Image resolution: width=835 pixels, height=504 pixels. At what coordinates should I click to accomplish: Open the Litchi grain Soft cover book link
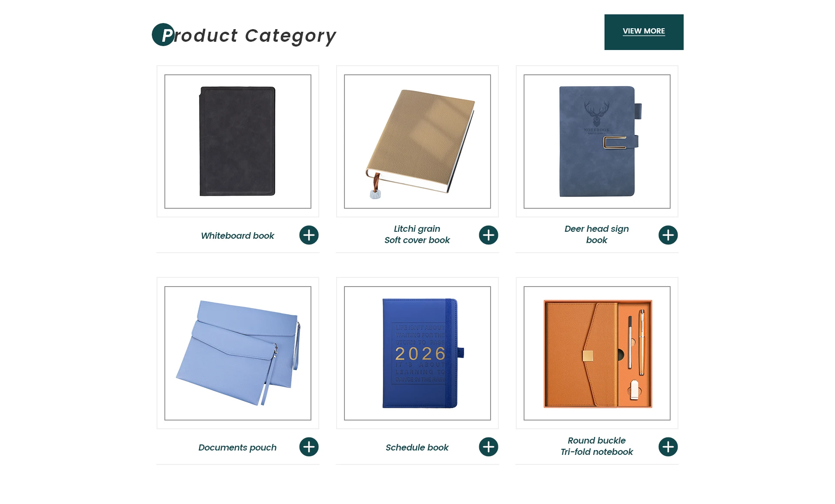[417, 234]
